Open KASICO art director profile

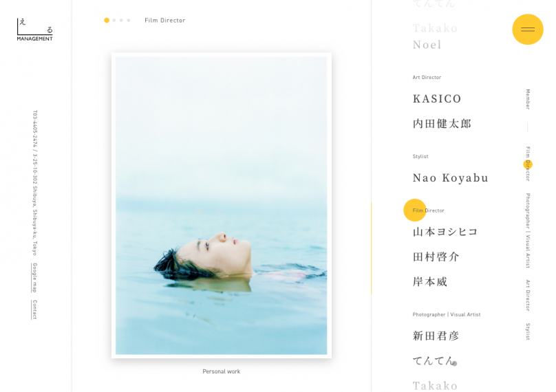click(x=437, y=98)
